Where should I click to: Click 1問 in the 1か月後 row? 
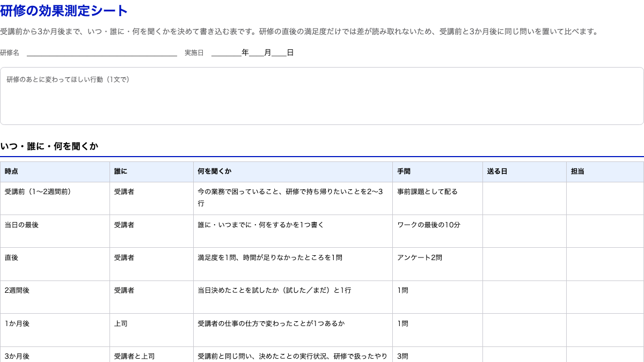438,330
